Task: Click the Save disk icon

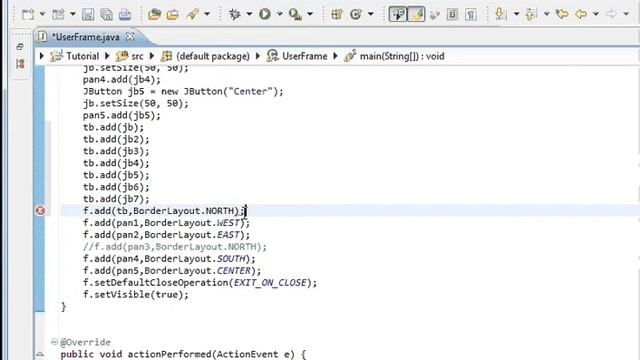Action: tap(88, 15)
